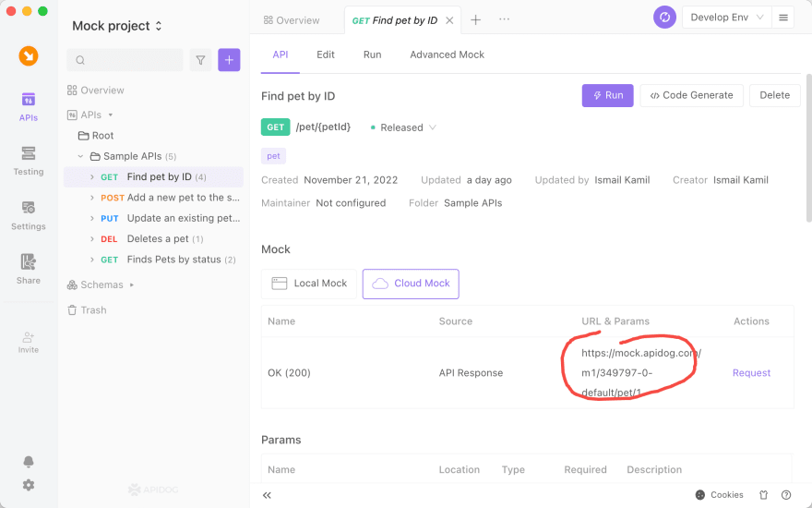Collapse the sidebar with double-chevron icon
The width and height of the screenshot is (812, 508).
[267, 495]
